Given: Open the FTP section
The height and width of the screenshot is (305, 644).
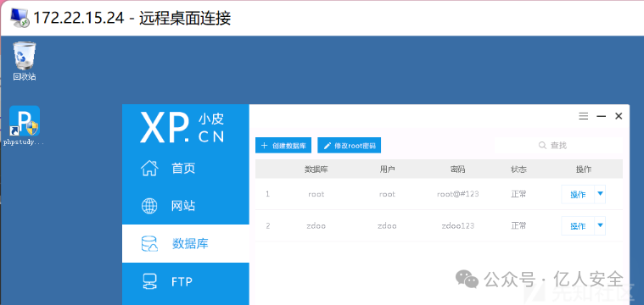Looking at the screenshot, I should (x=186, y=282).
